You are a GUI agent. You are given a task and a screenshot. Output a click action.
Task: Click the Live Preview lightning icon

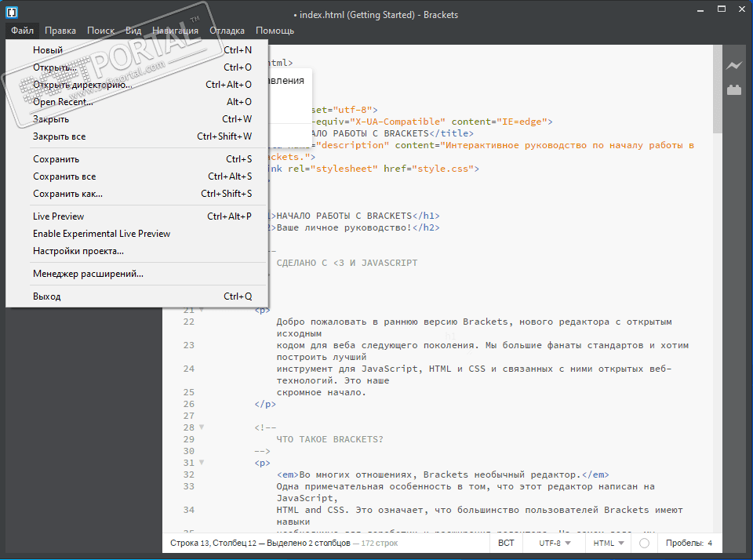coord(734,66)
